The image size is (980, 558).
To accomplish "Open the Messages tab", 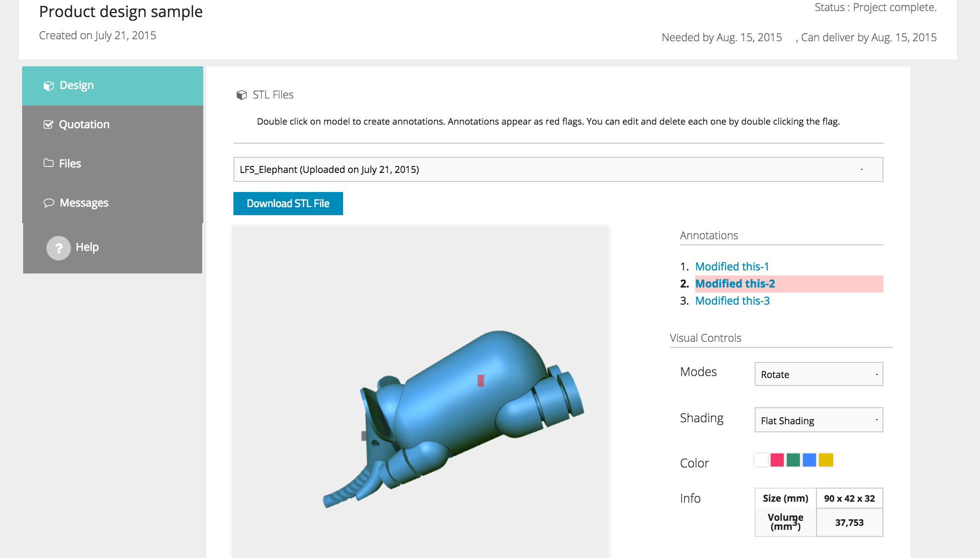I will tap(84, 203).
